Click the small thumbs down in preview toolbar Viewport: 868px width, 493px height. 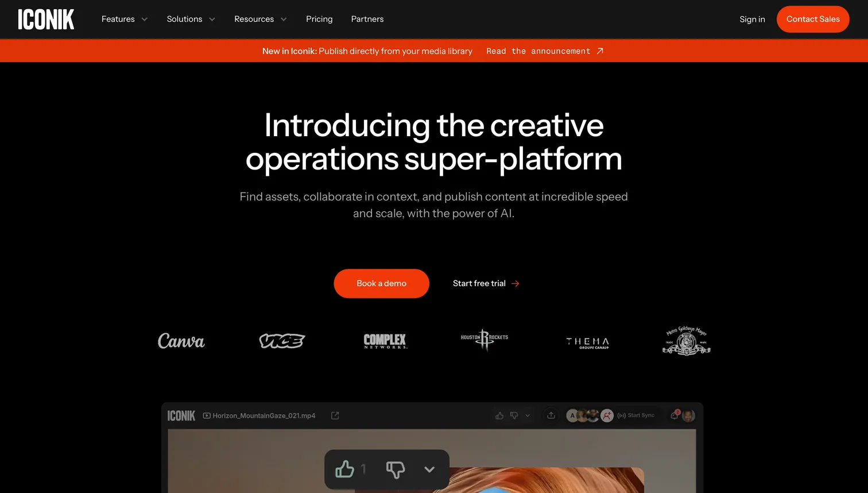point(514,415)
